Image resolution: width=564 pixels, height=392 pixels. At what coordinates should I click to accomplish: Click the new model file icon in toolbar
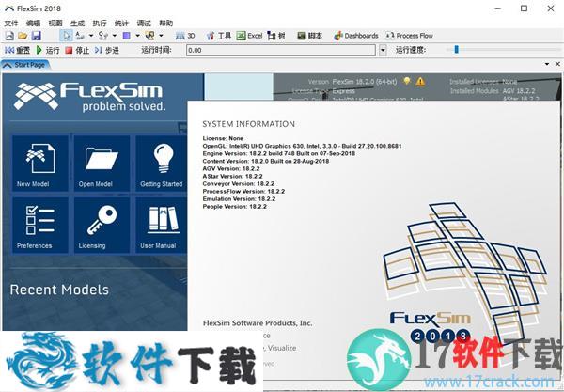[x=9, y=36]
